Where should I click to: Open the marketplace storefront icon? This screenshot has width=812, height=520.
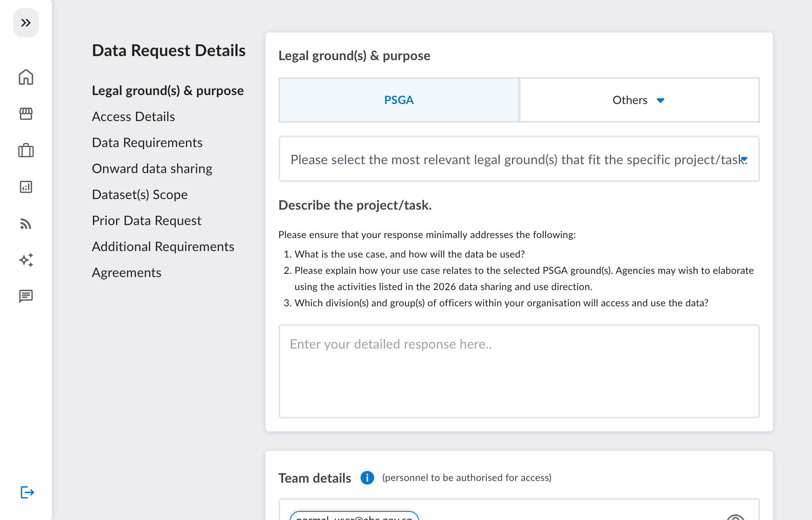pos(26,114)
